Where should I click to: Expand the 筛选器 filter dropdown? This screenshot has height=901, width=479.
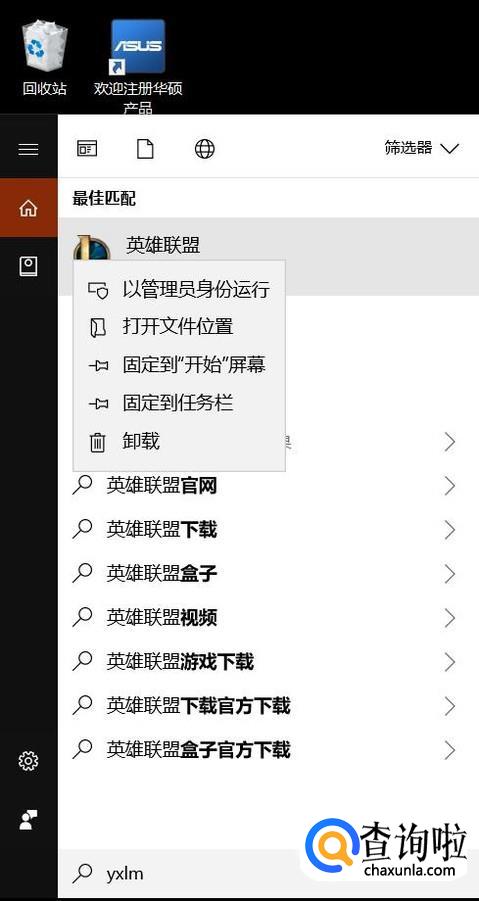pos(421,148)
